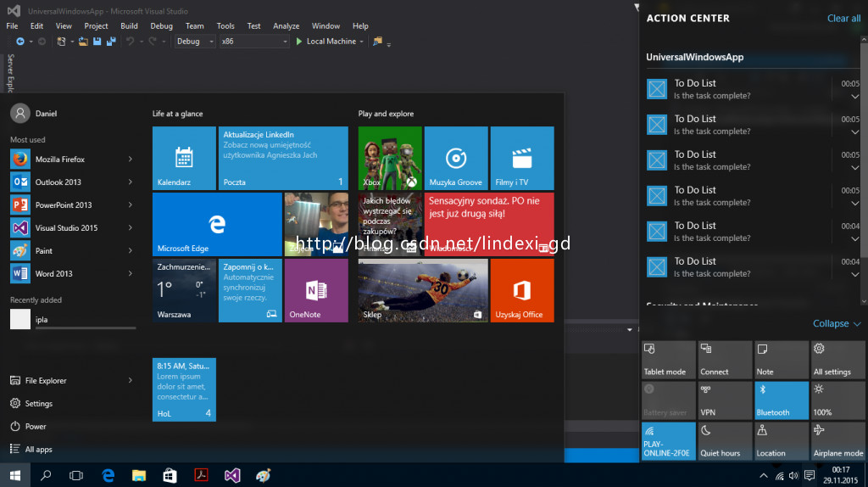This screenshot has width=868, height=487.
Task: Click the Connect quick action tile
Action: 726,360
